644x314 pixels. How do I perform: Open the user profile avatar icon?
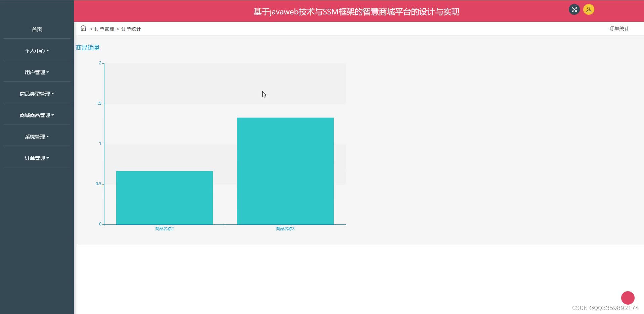(x=589, y=9)
